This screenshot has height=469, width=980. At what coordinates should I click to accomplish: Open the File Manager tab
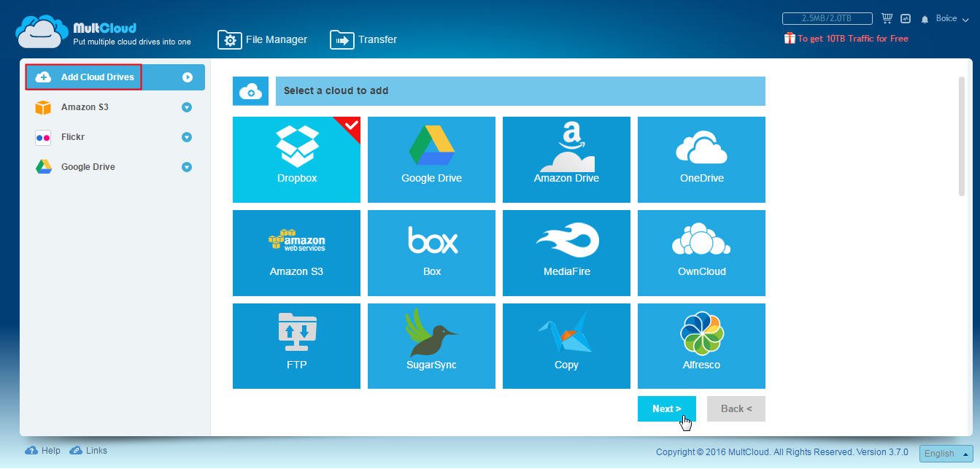pos(263,39)
